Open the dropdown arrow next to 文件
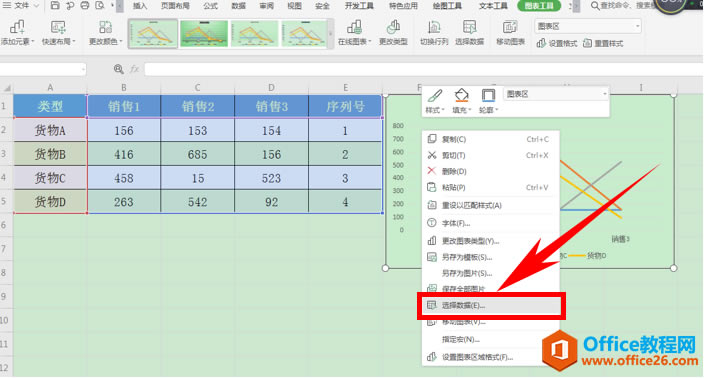Image resolution: width=705 pixels, height=378 pixels. tap(36, 6)
